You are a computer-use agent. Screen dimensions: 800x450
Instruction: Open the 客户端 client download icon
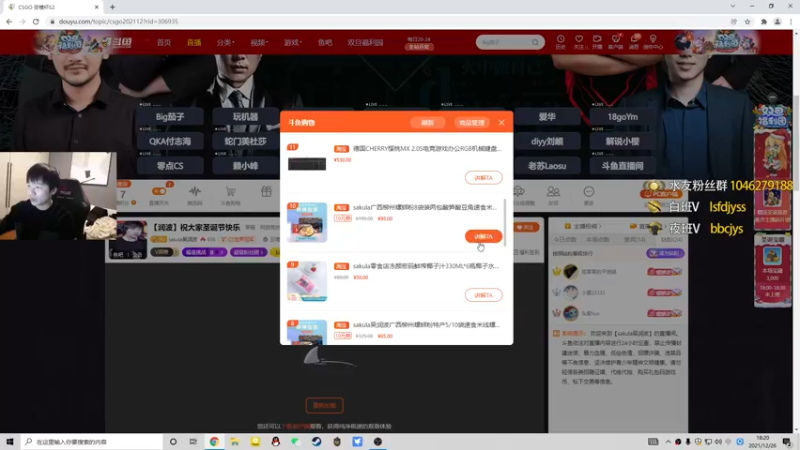616,42
